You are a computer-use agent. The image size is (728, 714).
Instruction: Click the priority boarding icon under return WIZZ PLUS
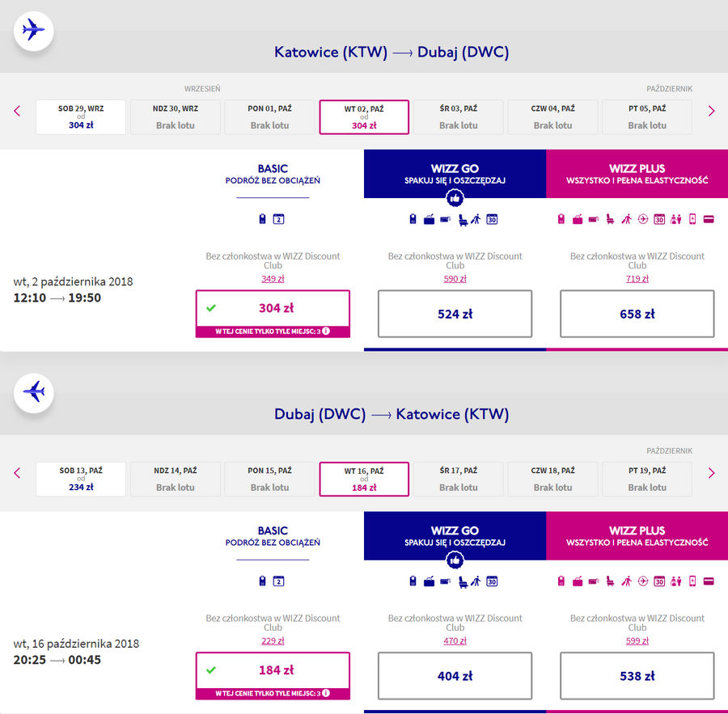(x=627, y=581)
